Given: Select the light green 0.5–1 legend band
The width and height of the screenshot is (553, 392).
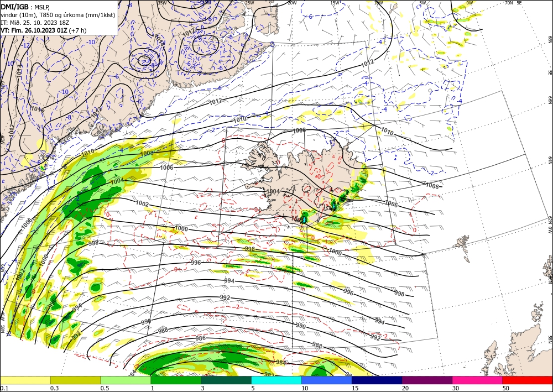Looking at the screenshot, I should click(126, 380).
